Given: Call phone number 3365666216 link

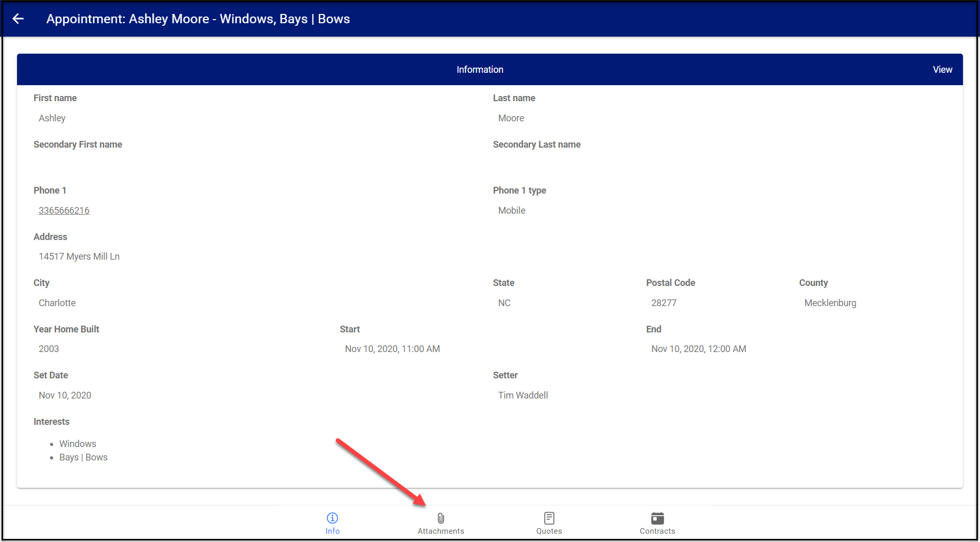Looking at the screenshot, I should pos(64,211).
